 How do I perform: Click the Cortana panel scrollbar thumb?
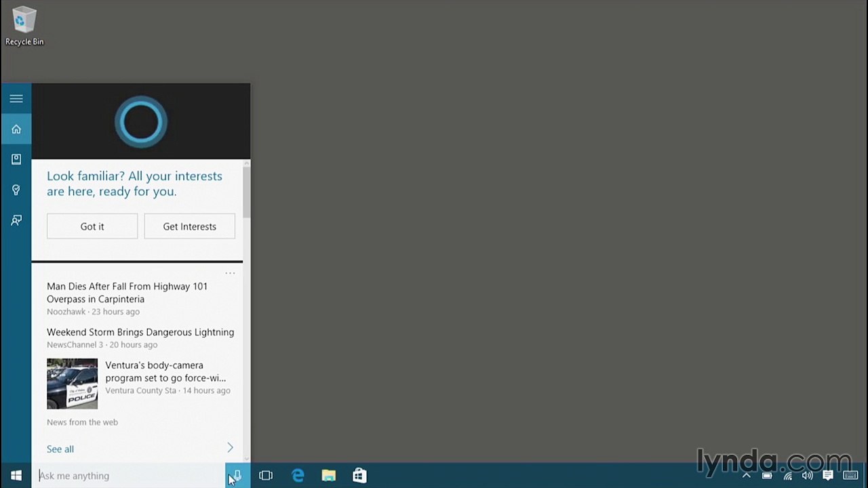click(247, 192)
